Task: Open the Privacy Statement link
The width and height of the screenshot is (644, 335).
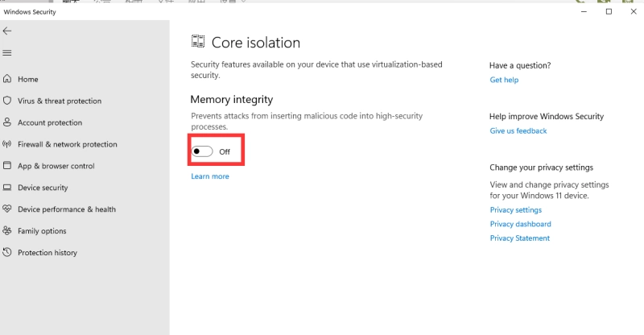Action: [x=519, y=238]
